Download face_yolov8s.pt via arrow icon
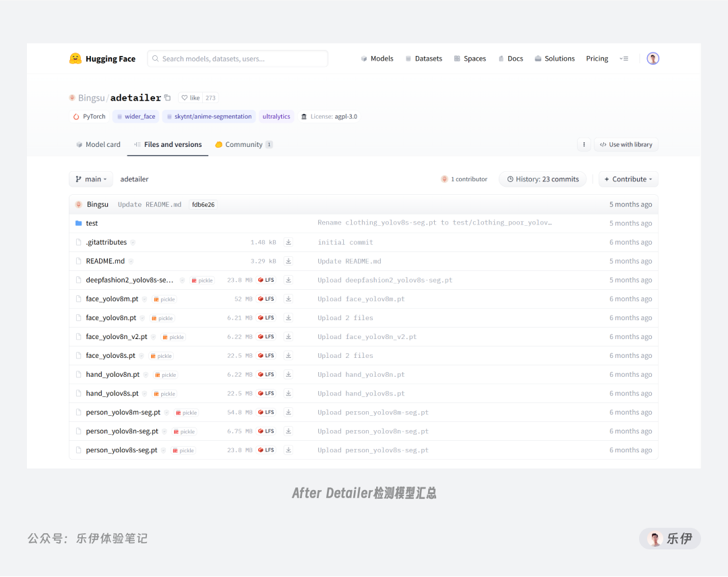Screen dimensions: 728x577 pos(289,356)
